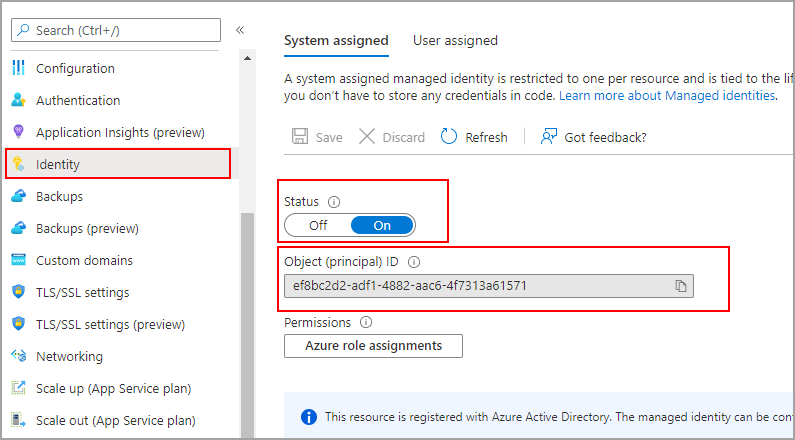Click the copy icon for Object principal ID

click(x=681, y=286)
